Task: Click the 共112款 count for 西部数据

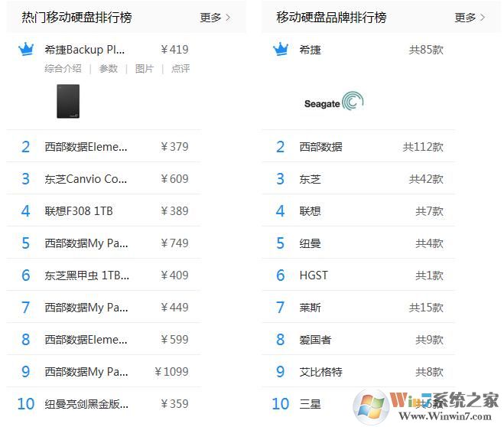Action: [423, 147]
